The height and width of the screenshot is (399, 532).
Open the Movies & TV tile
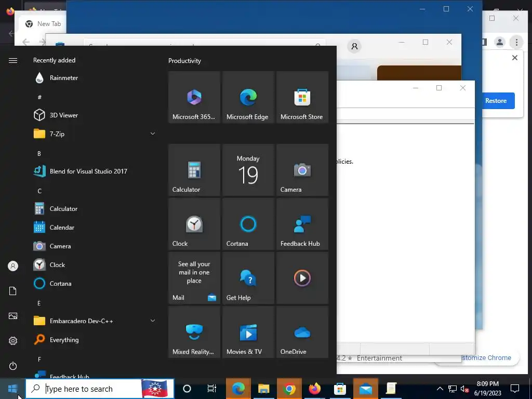pos(248,332)
